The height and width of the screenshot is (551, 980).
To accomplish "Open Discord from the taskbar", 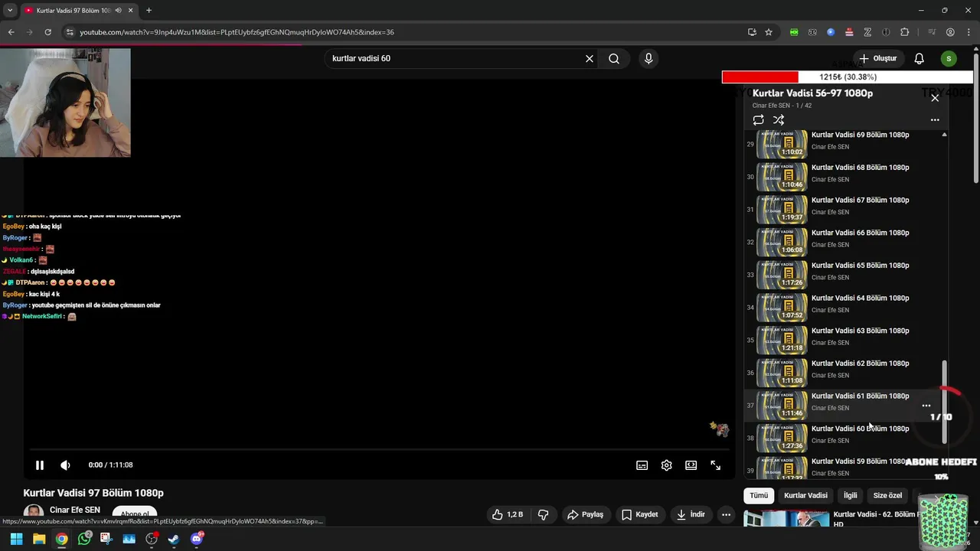I will 196,539.
